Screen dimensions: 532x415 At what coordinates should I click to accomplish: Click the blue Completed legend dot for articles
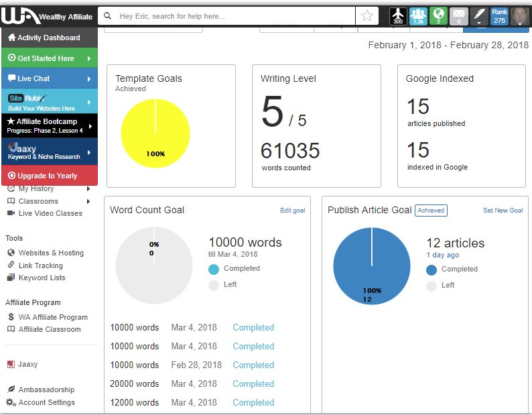(x=431, y=270)
